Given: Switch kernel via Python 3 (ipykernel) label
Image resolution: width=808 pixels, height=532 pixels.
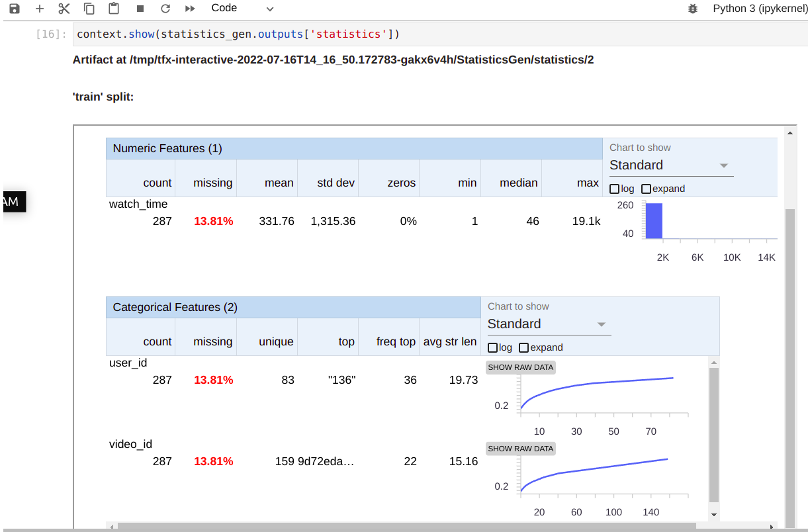Looking at the screenshot, I should coord(760,9).
